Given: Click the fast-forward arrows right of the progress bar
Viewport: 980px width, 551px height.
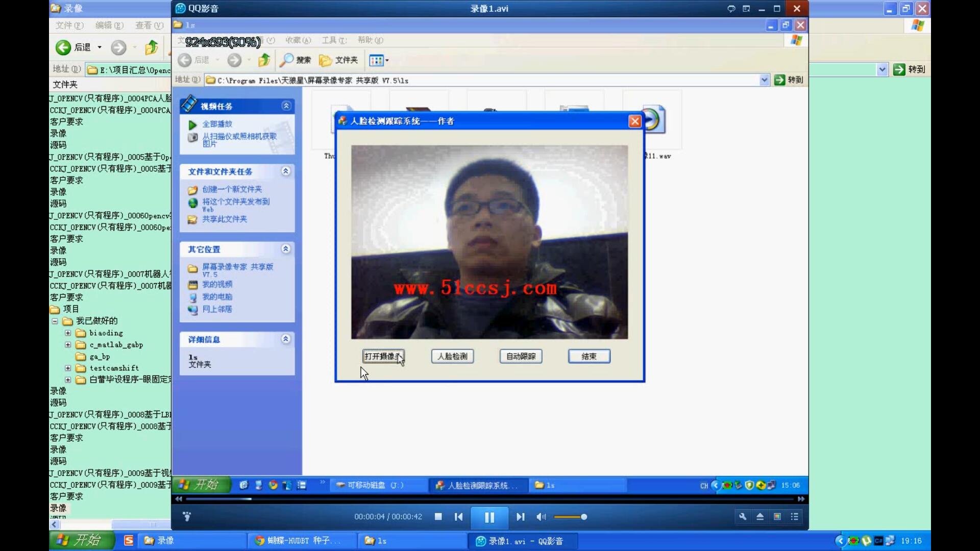Looking at the screenshot, I should point(801,499).
